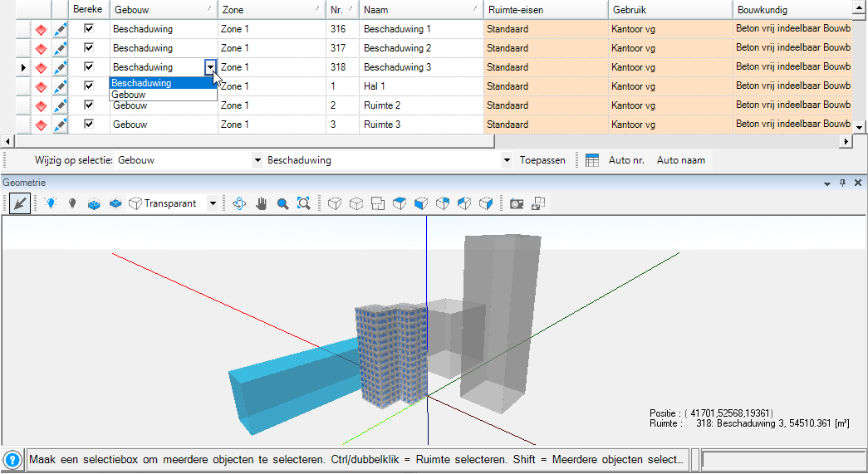Click the orbit rotate view icon
The image size is (868, 474).
(x=240, y=203)
